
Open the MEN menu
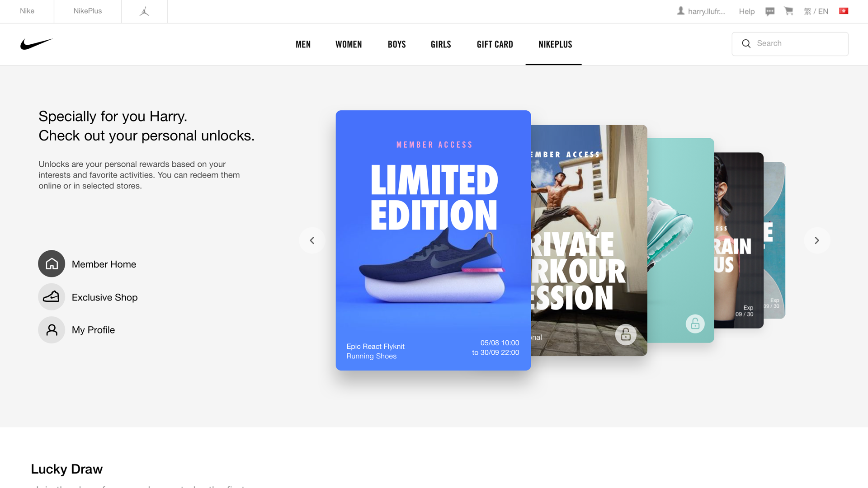(x=303, y=44)
